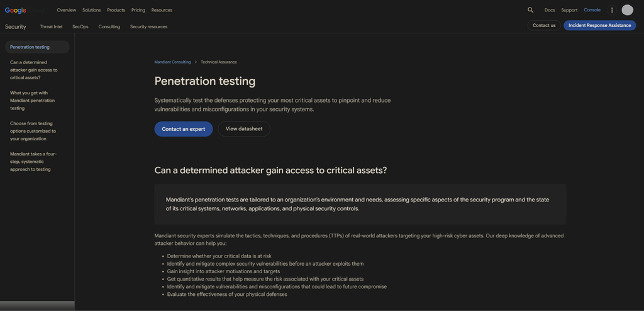The height and width of the screenshot is (311, 644).
Task: Click bullet 'Gain insight into attacker motivations and targets'
Action: [223, 271]
